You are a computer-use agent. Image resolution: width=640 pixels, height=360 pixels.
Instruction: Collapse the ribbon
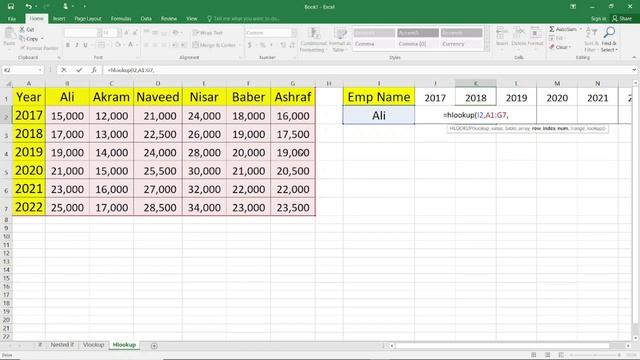coord(634,58)
